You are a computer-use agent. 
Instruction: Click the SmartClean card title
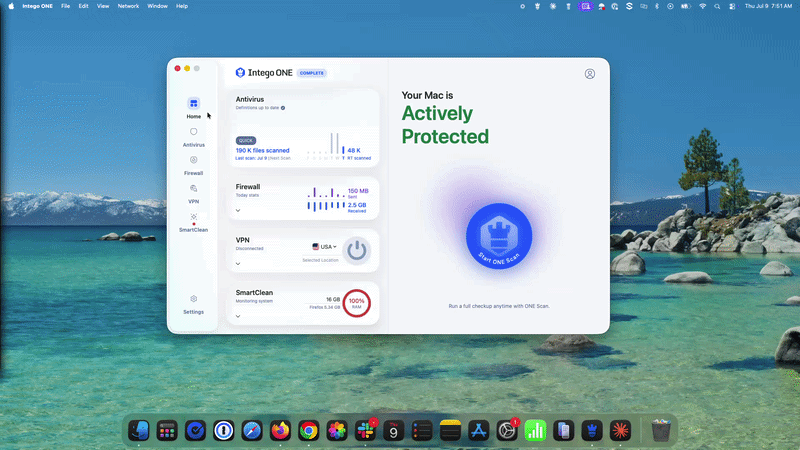[254, 293]
